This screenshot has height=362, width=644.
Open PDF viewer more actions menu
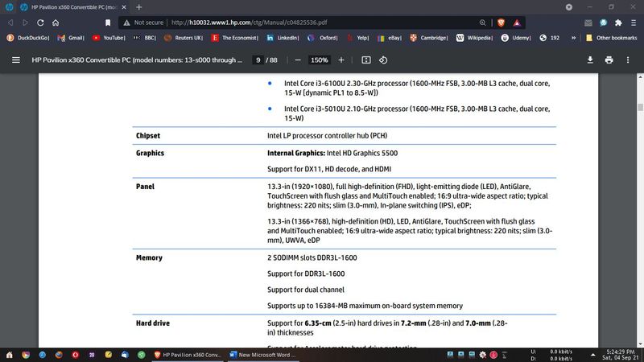tap(628, 60)
